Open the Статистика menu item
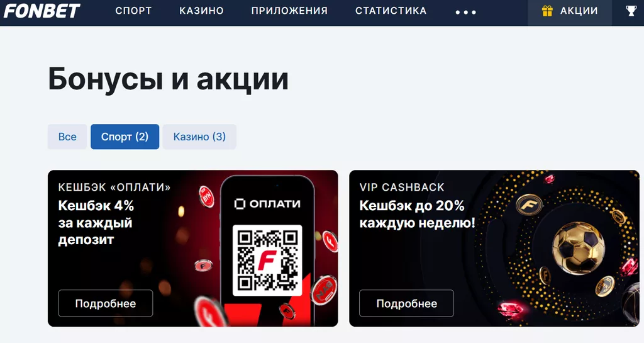 [391, 11]
